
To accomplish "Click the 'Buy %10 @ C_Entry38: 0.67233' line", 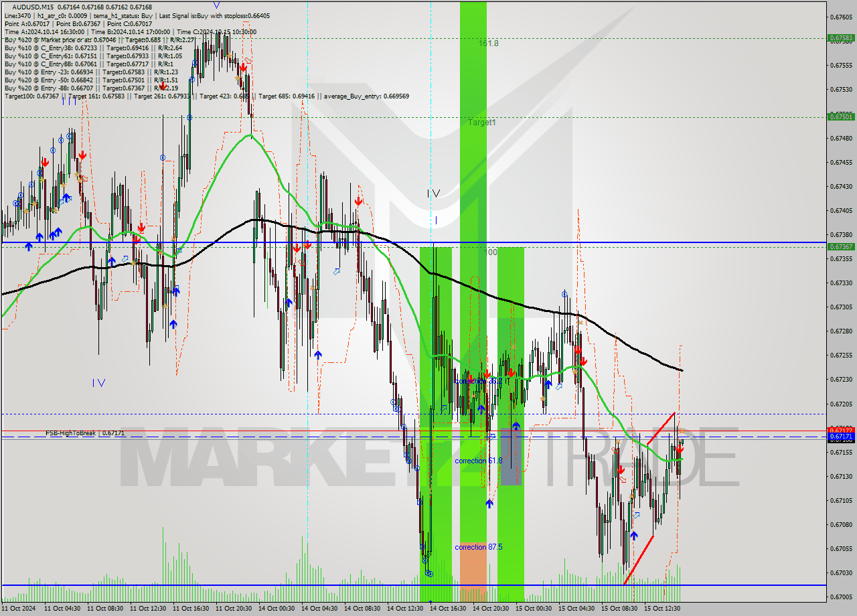I will [x=93, y=48].
